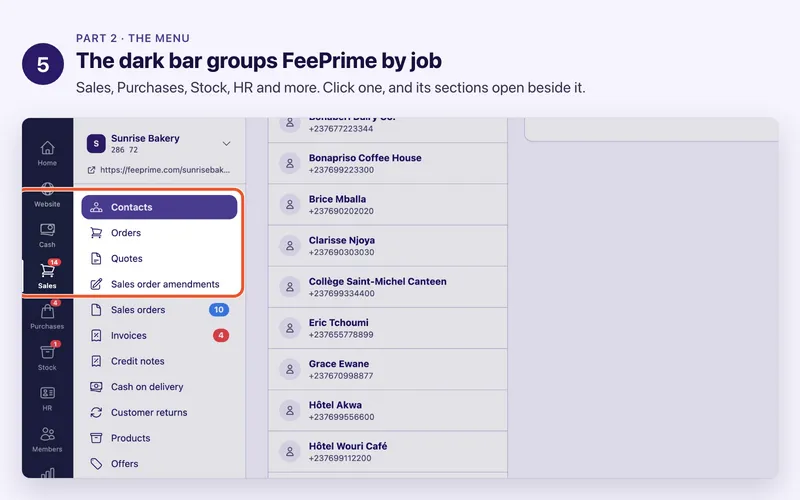The width and height of the screenshot is (800, 500).
Task: Click the Sunrise Bakery S avatar
Action: (96, 143)
